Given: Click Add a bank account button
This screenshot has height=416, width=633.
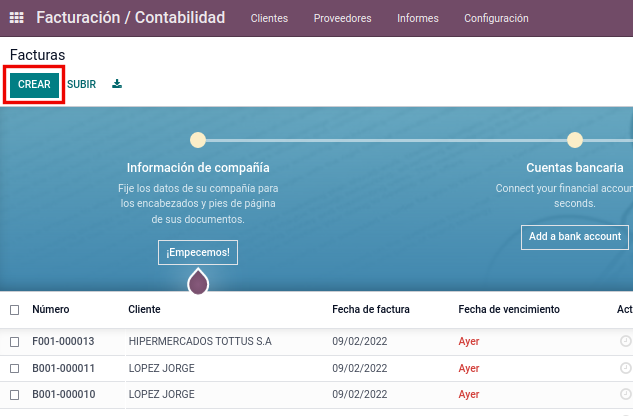Looking at the screenshot, I should [575, 237].
